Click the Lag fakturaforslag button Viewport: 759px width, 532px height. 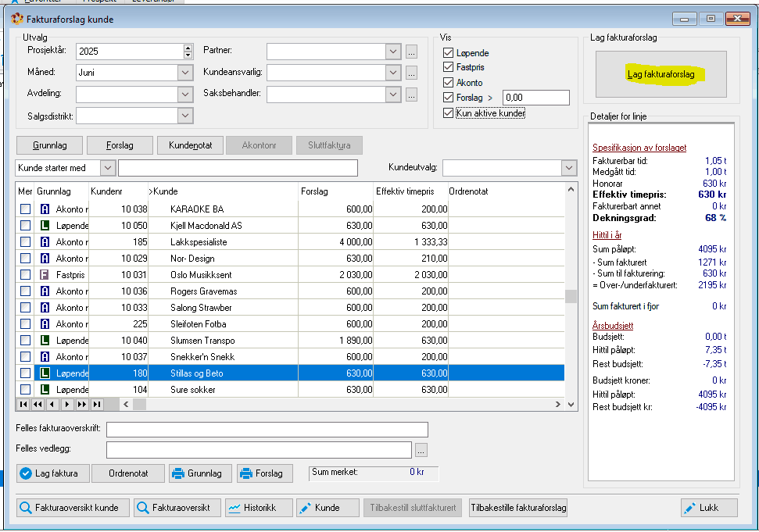[661, 74]
